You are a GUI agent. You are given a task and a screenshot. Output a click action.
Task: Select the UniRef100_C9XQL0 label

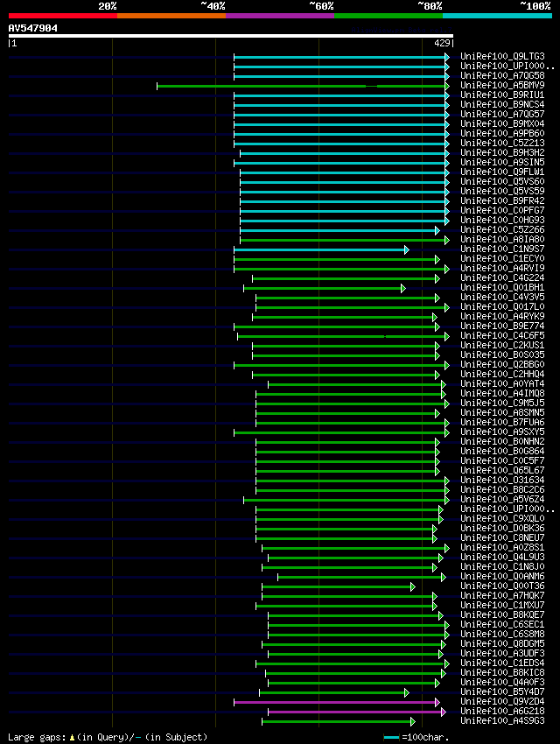click(x=502, y=520)
